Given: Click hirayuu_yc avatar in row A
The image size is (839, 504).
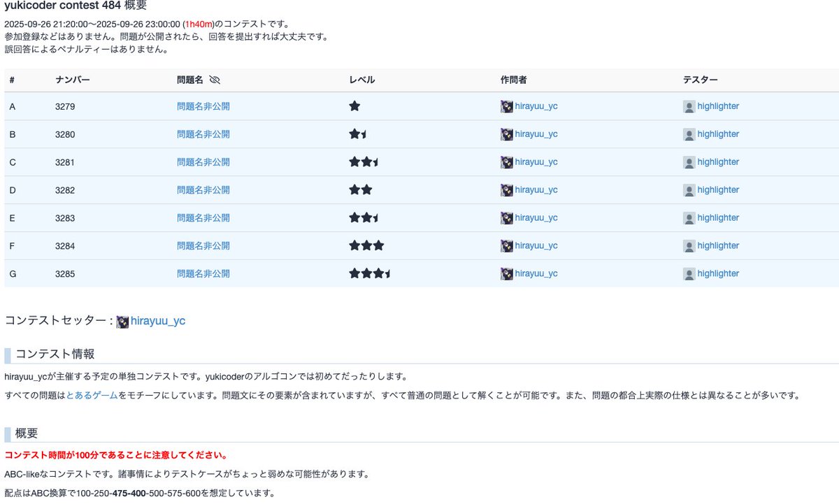Looking at the screenshot, I should click(x=507, y=106).
